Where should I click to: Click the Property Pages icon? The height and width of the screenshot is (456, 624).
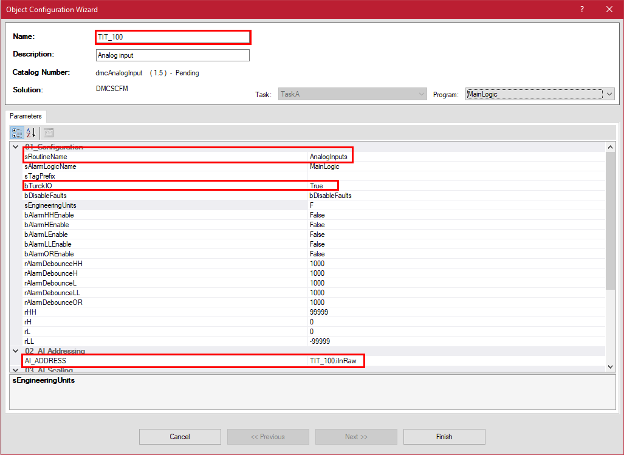48,133
